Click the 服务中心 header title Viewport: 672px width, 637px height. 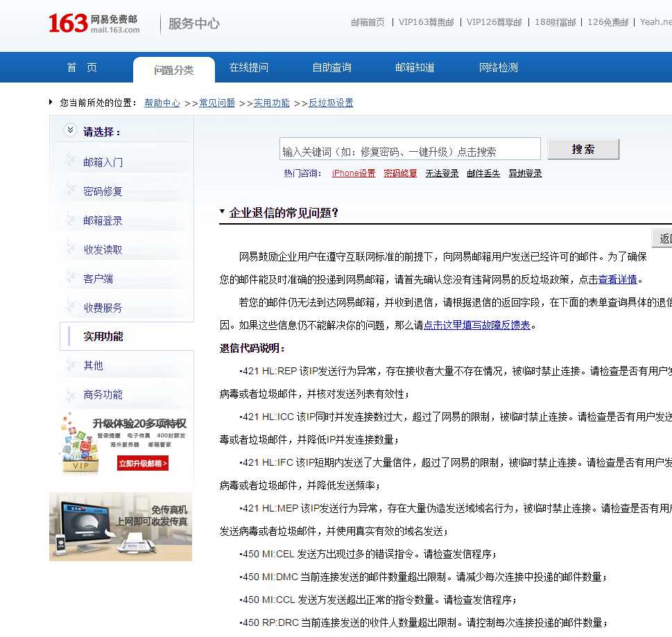tap(193, 24)
